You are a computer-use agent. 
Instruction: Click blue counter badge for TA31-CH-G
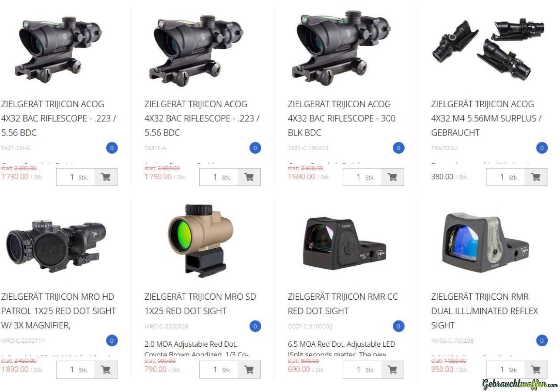[112, 148]
